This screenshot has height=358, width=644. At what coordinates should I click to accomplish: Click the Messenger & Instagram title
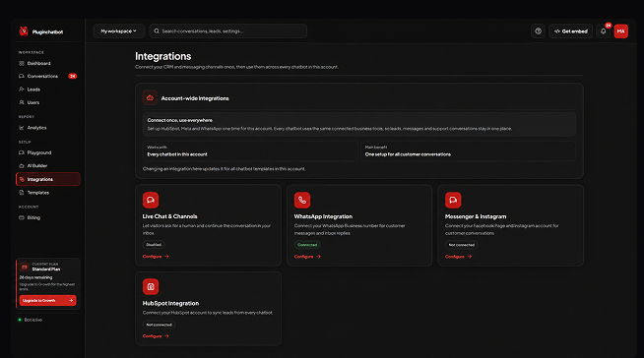click(476, 216)
